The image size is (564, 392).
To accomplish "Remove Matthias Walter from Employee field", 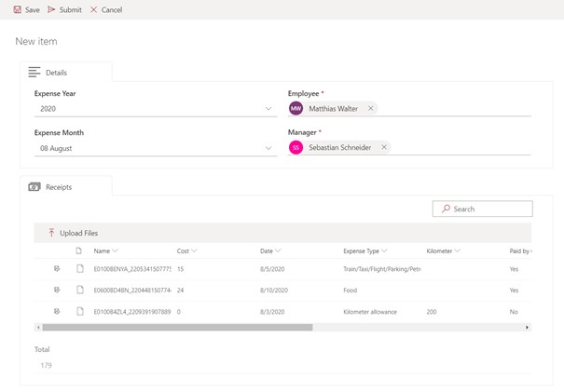I will pyautogui.click(x=370, y=108).
